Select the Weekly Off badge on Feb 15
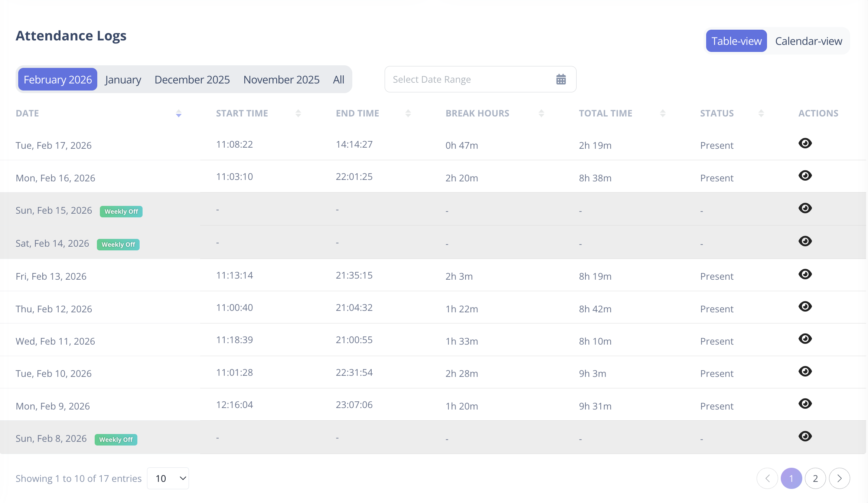This screenshot has width=868, height=503. (121, 211)
